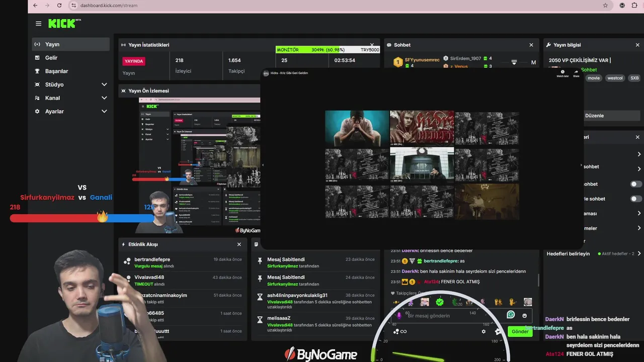
Task: Expand the 'aması' row chevron in the right panel
Action: click(x=639, y=213)
